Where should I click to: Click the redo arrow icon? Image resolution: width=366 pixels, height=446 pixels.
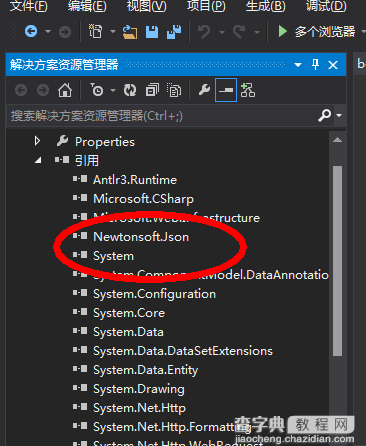click(239, 32)
